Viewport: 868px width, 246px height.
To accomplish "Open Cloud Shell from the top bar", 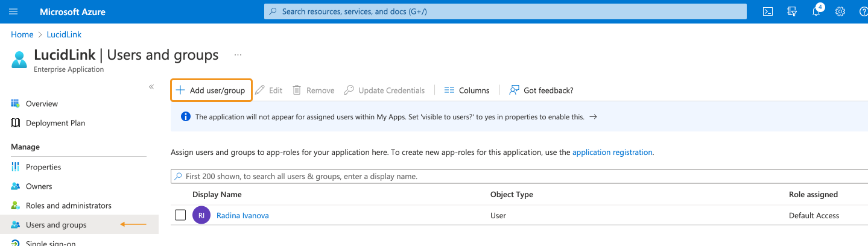I will click(x=768, y=11).
